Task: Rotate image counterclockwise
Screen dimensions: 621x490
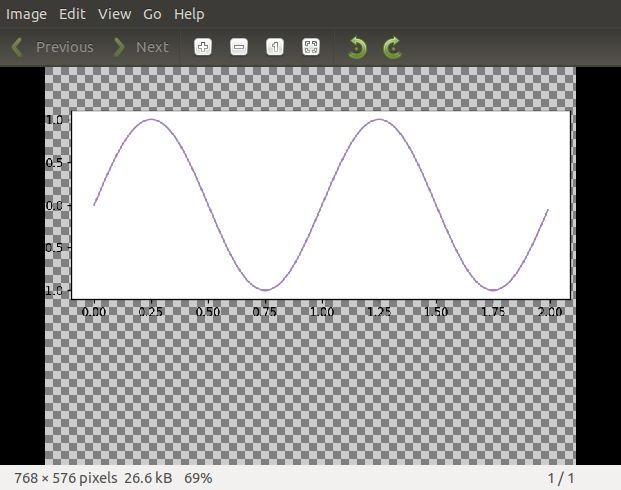Action: (x=357, y=48)
